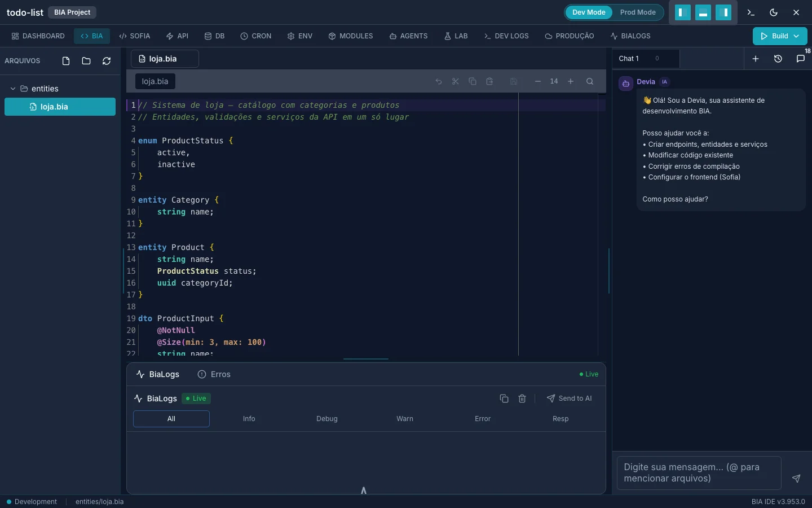
Task: Toggle the right sidebar panel layout icon
Action: click(x=723, y=12)
